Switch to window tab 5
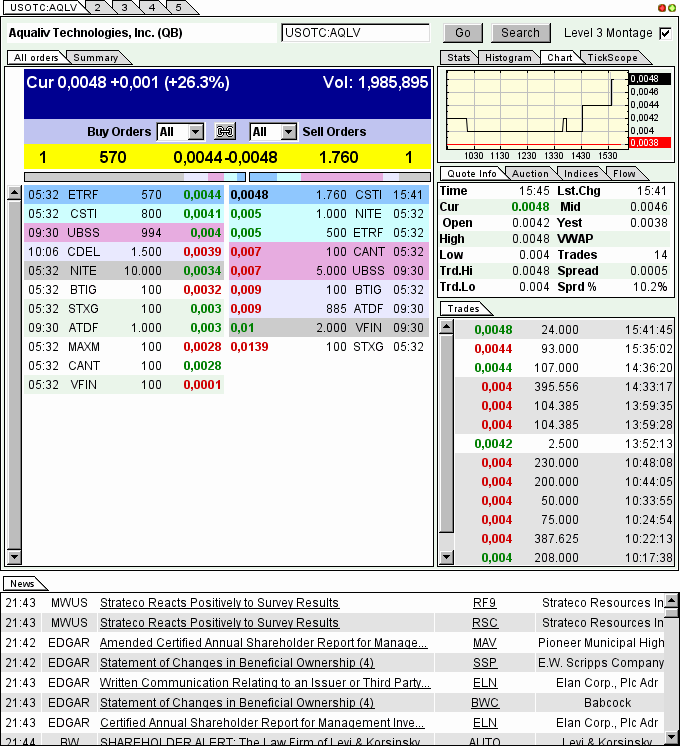 point(178,8)
